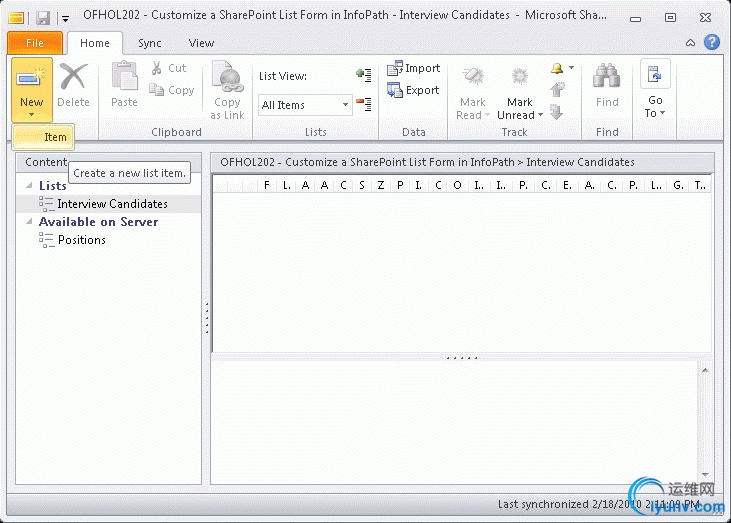The height and width of the screenshot is (523, 731).
Task: Click the remove list view icon
Action: click(x=364, y=104)
